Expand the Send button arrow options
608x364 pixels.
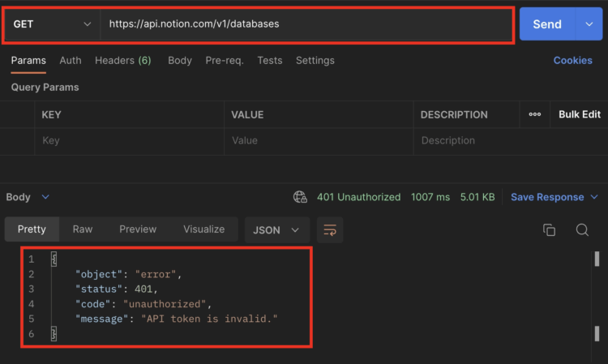coord(589,24)
